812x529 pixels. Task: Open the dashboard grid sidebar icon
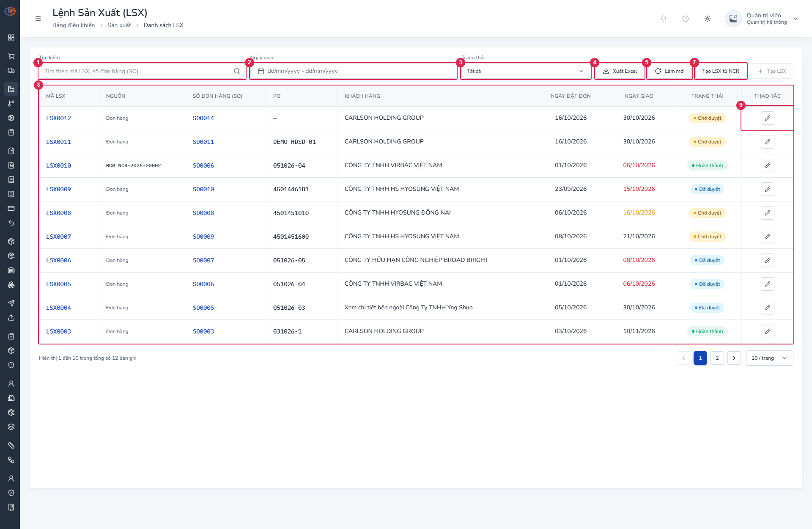coord(11,37)
